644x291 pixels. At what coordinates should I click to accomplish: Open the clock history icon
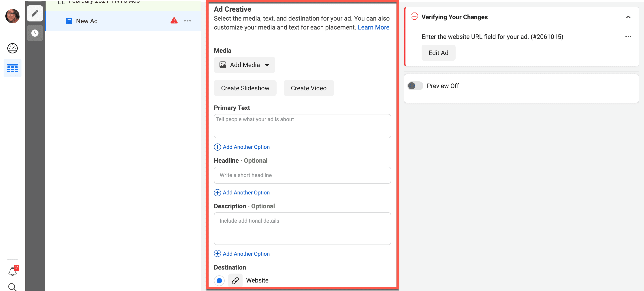click(x=35, y=33)
